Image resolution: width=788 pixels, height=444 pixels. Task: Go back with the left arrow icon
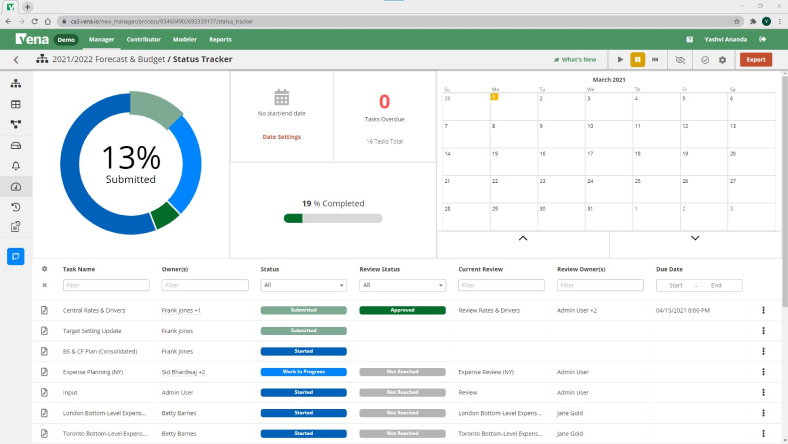click(16, 60)
